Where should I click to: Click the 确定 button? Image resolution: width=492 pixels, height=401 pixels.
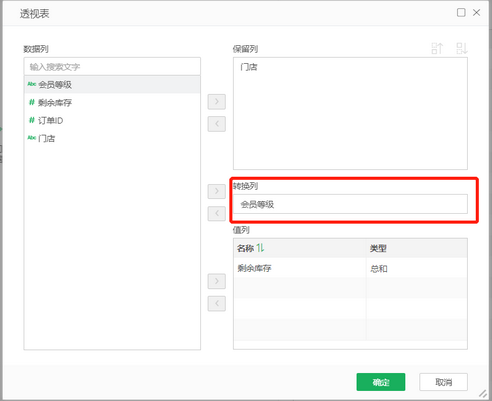pyautogui.click(x=381, y=382)
